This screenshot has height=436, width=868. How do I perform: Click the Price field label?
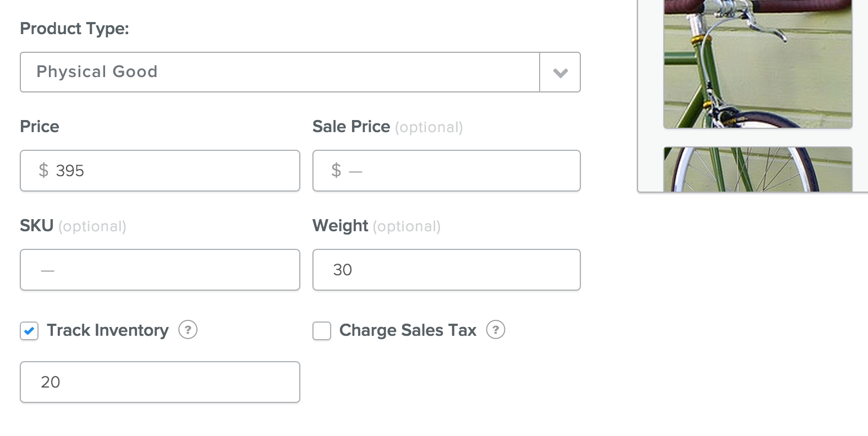tap(40, 127)
